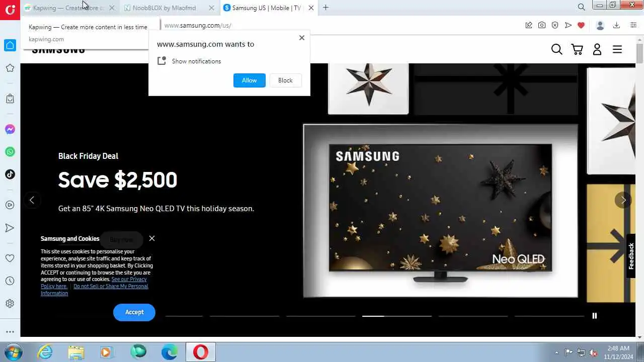Open the Opera menu logo button
Viewport: 644px width, 362px height.
pyautogui.click(x=10, y=10)
